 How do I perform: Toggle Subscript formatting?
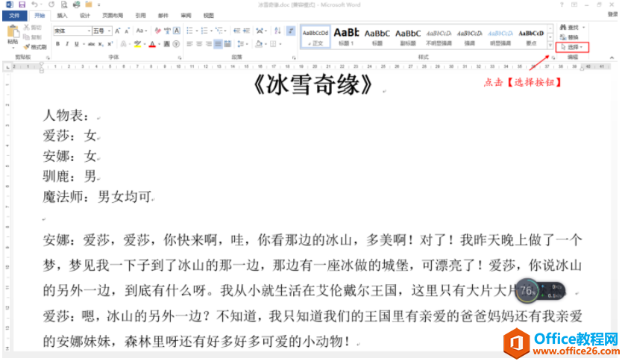pos(101,44)
